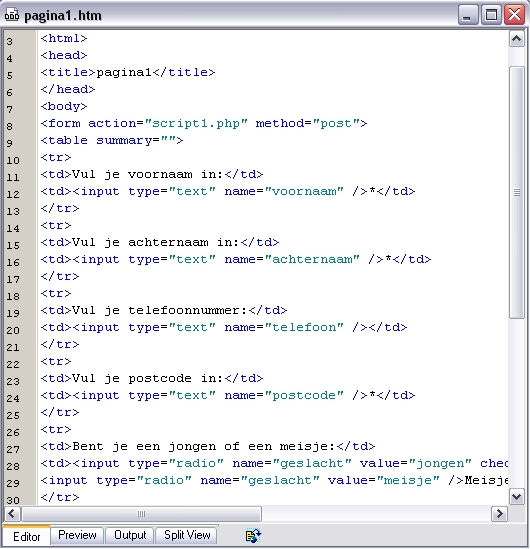Maximize the pagina1.htm window
This screenshot has width=530, height=549.
[491, 15]
